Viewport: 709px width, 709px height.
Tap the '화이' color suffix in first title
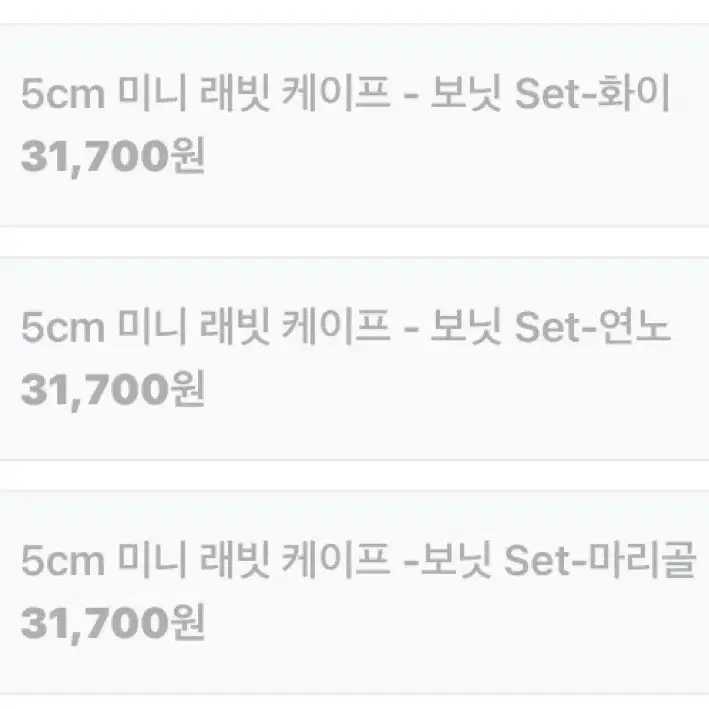(633, 94)
